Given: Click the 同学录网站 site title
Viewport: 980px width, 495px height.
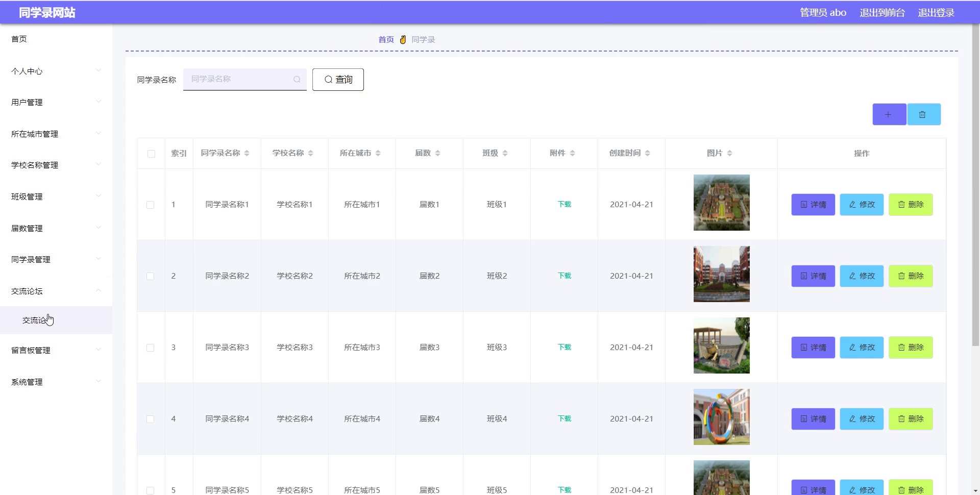Looking at the screenshot, I should pos(47,12).
